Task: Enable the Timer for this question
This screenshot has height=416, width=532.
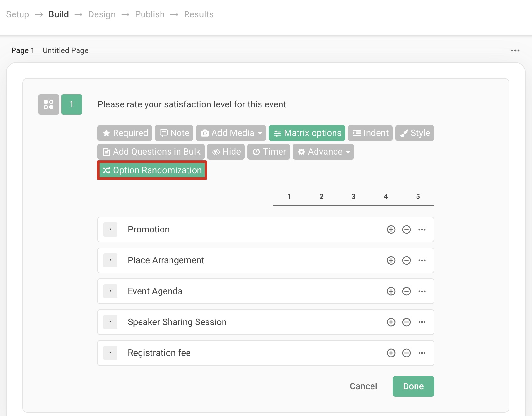Action: (269, 151)
